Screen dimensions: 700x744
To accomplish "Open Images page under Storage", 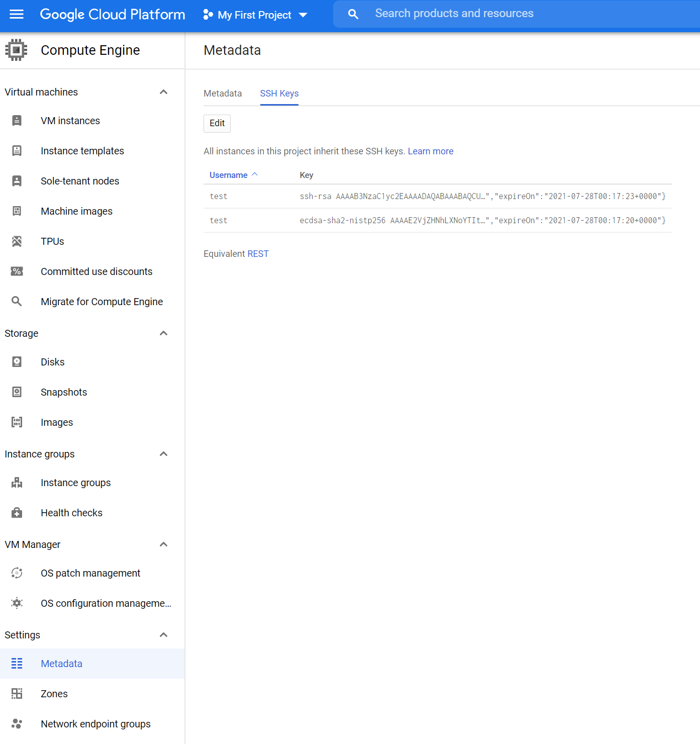I will point(57,422).
